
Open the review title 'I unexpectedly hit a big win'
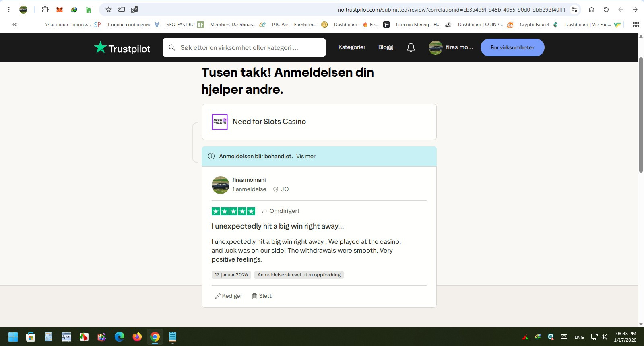(278, 226)
